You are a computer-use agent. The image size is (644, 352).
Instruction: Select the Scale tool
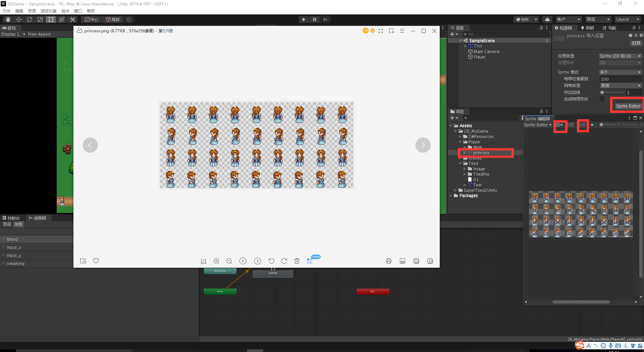tap(40, 19)
